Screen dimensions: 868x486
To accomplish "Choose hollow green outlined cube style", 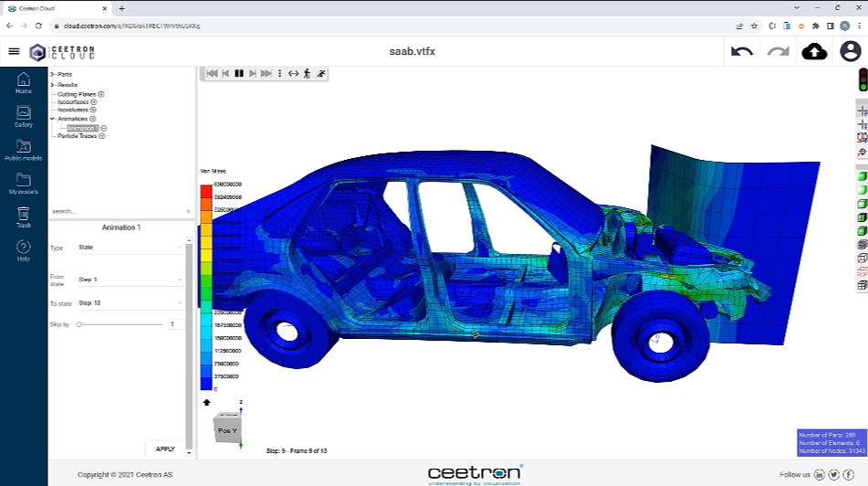I will tap(862, 204).
